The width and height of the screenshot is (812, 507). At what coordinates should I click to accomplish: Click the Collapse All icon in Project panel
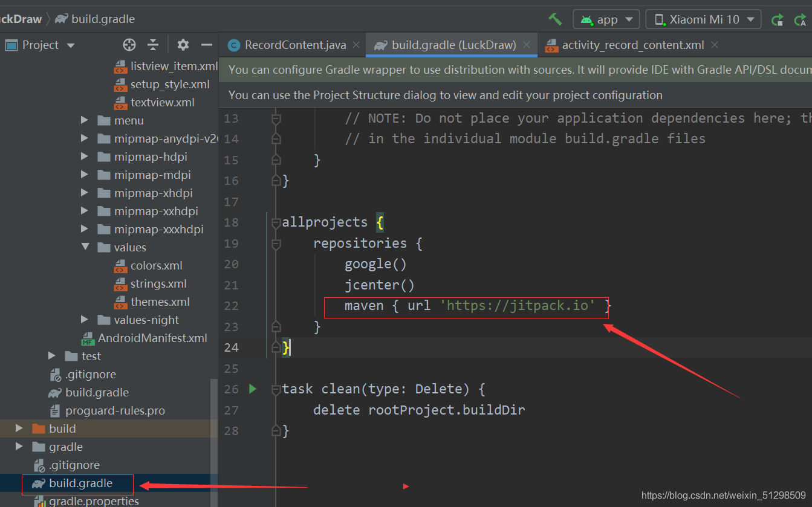click(153, 45)
